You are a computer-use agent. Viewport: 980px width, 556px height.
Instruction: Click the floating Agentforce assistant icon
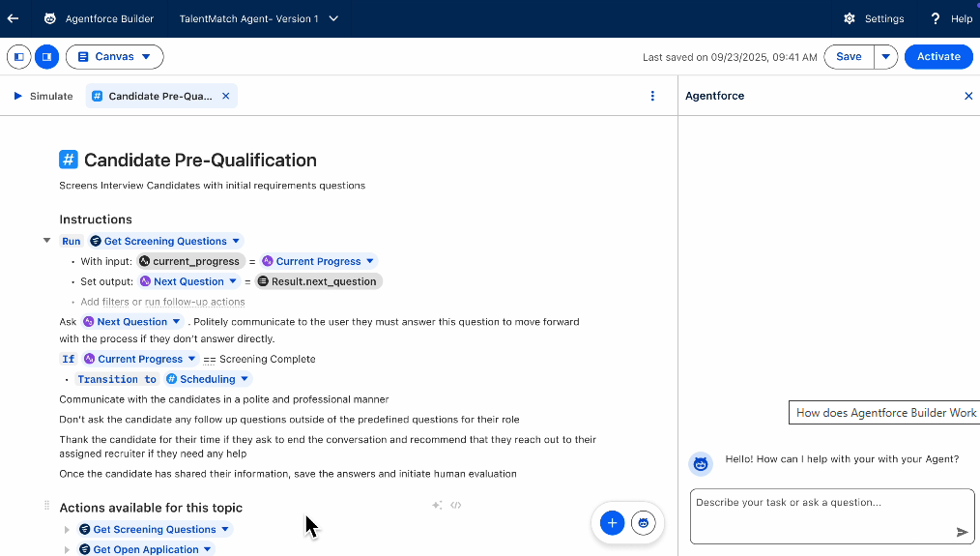[x=643, y=523]
